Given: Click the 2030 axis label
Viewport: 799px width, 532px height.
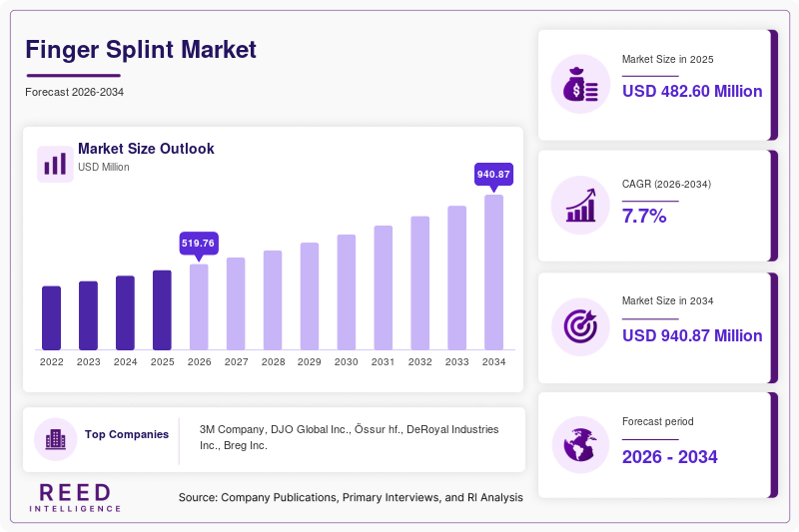Looking at the screenshot, I should tap(346, 362).
